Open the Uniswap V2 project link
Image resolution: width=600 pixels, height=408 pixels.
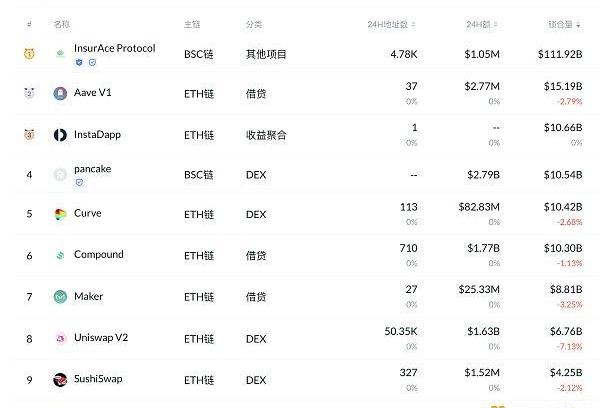click(x=101, y=338)
